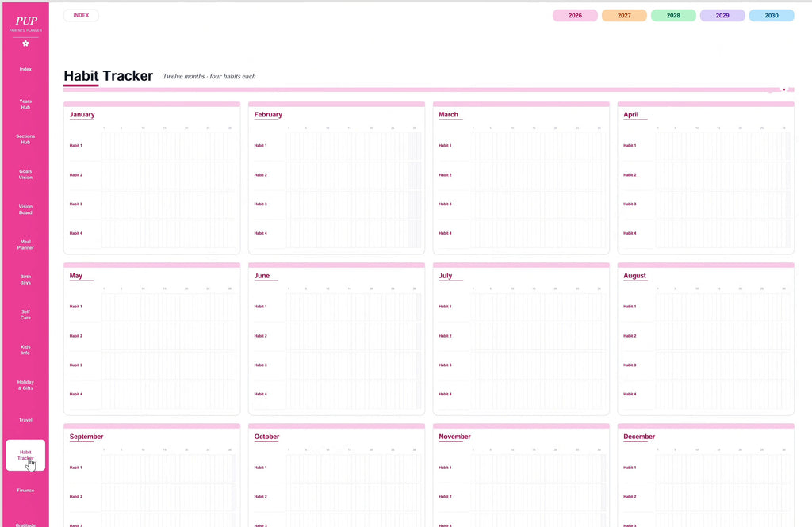Click Habit 3 label in January
The height and width of the screenshot is (527, 812).
click(x=75, y=204)
